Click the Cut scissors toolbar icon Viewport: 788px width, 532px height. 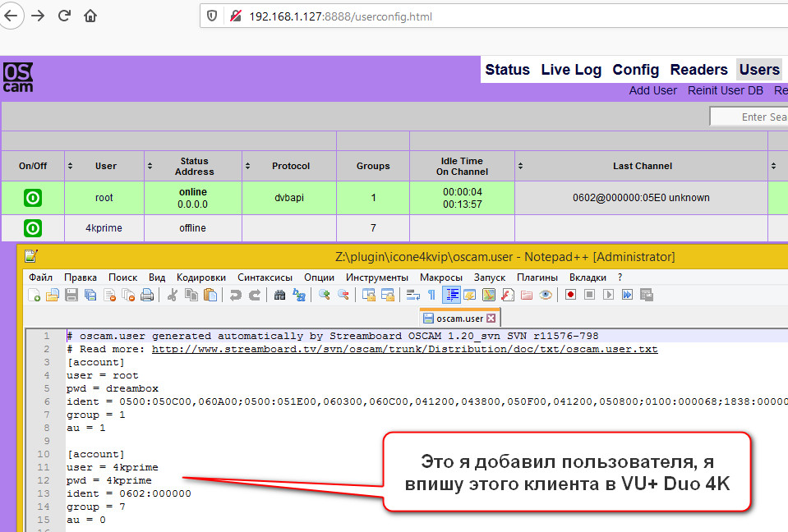tap(173, 295)
